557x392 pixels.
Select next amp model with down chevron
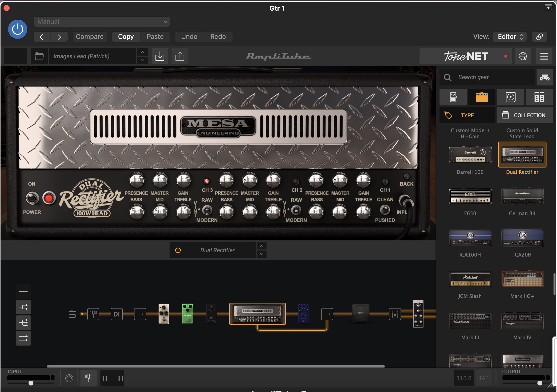pyautogui.click(x=262, y=254)
